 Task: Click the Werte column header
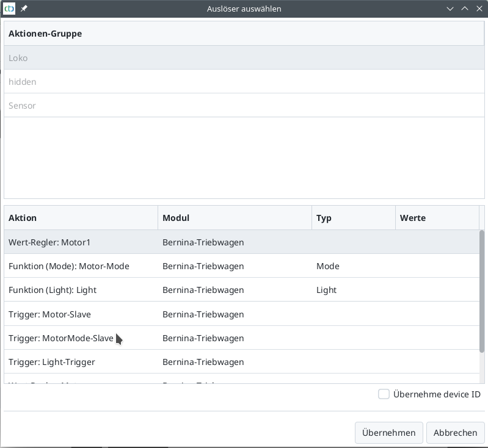point(437,218)
